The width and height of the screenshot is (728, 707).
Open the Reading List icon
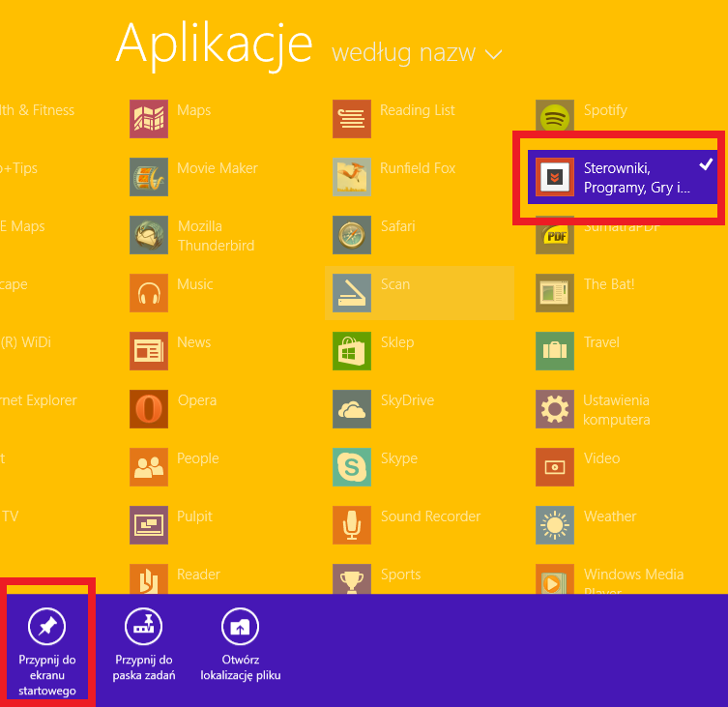point(352,118)
